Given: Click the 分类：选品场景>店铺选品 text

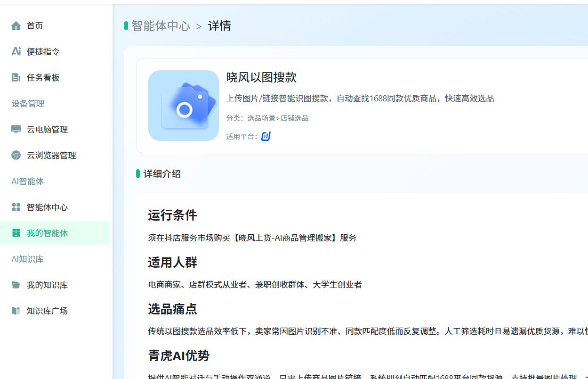Looking at the screenshot, I should (267, 118).
